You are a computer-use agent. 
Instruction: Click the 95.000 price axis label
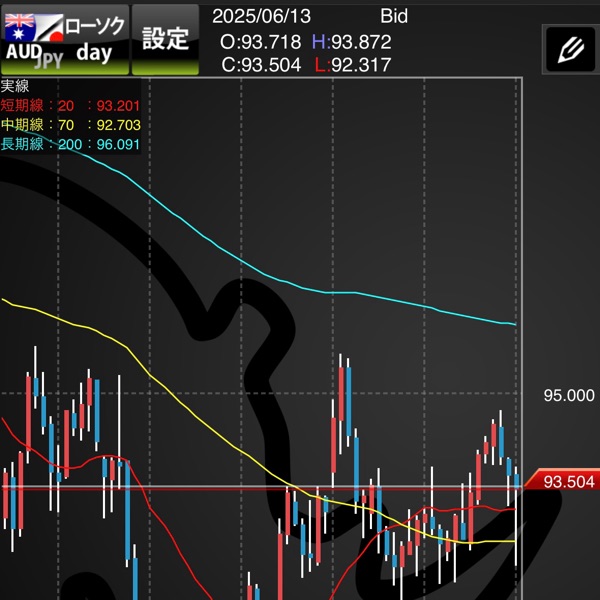569,395
